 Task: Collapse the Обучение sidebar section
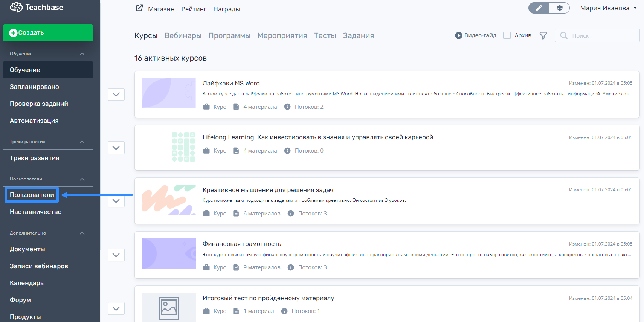pos(82,54)
